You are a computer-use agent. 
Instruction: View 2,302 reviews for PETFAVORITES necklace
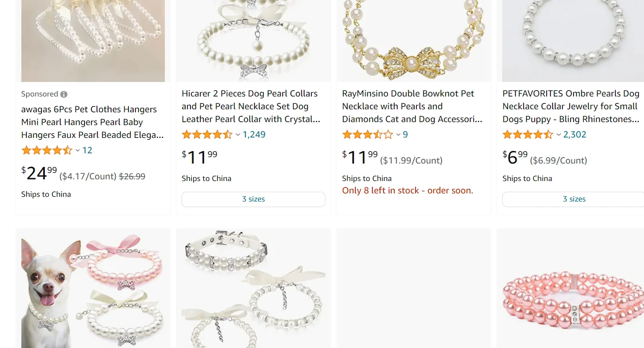pyautogui.click(x=575, y=135)
